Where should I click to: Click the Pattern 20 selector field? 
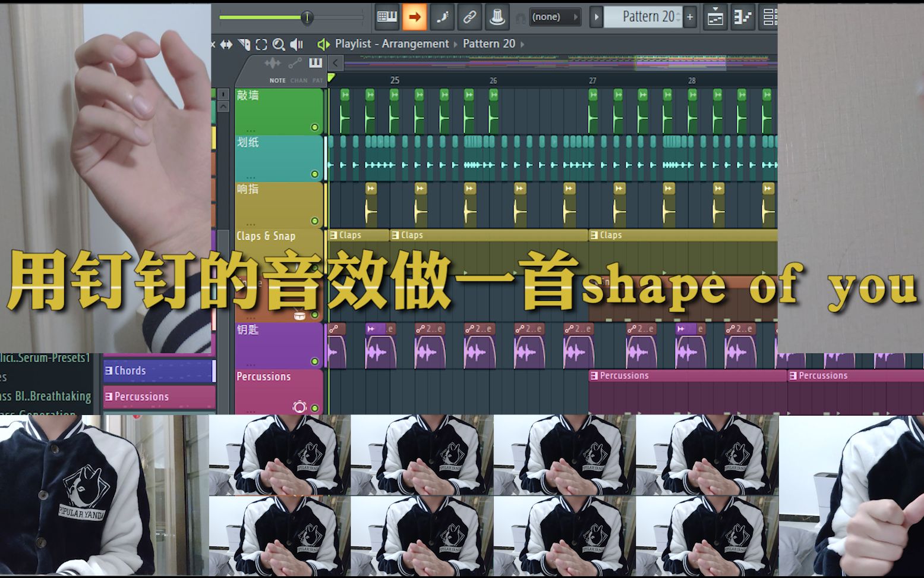click(643, 17)
